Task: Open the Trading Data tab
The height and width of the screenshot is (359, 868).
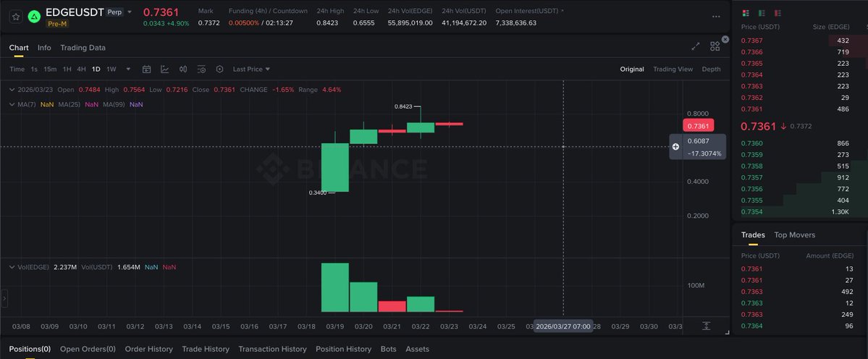Action: 83,48
